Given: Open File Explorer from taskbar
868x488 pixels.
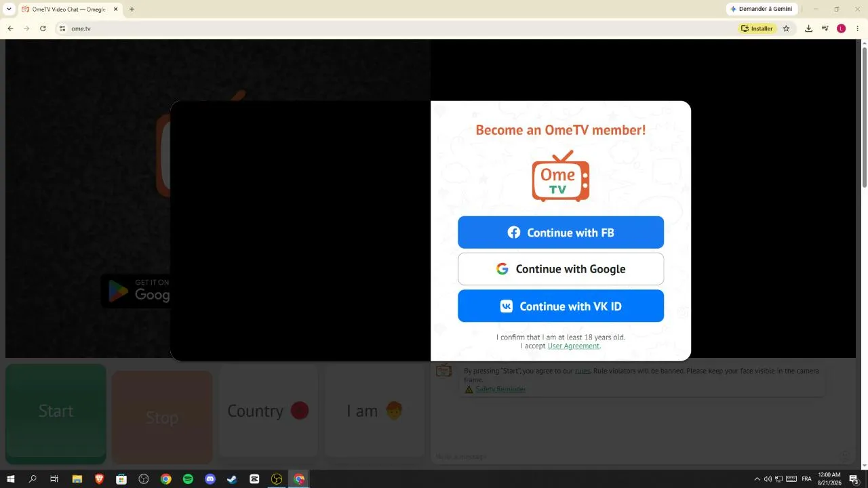Looking at the screenshot, I should pos(77,479).
